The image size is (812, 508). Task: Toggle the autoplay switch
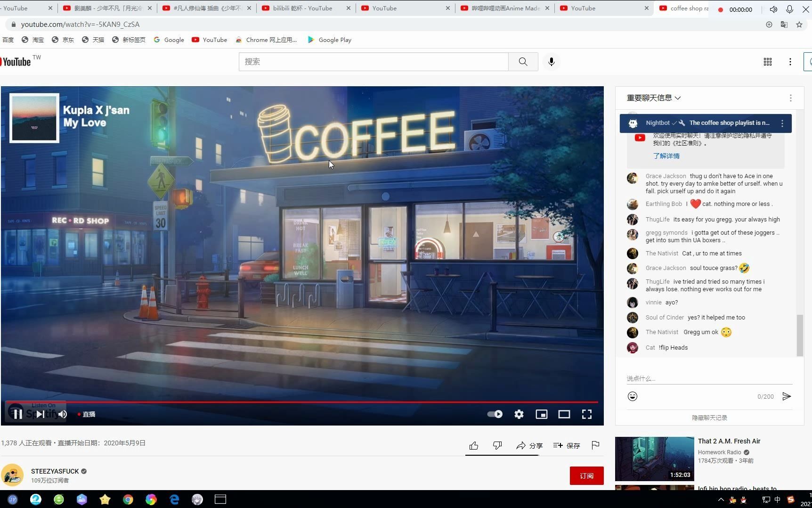click(495, 414)
